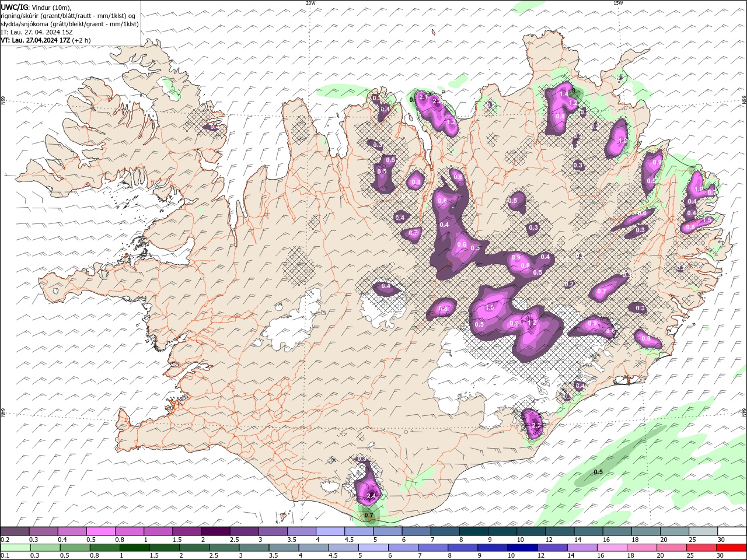Click the 2.5 swatch in the rain legend

click(x=224, y=548)
